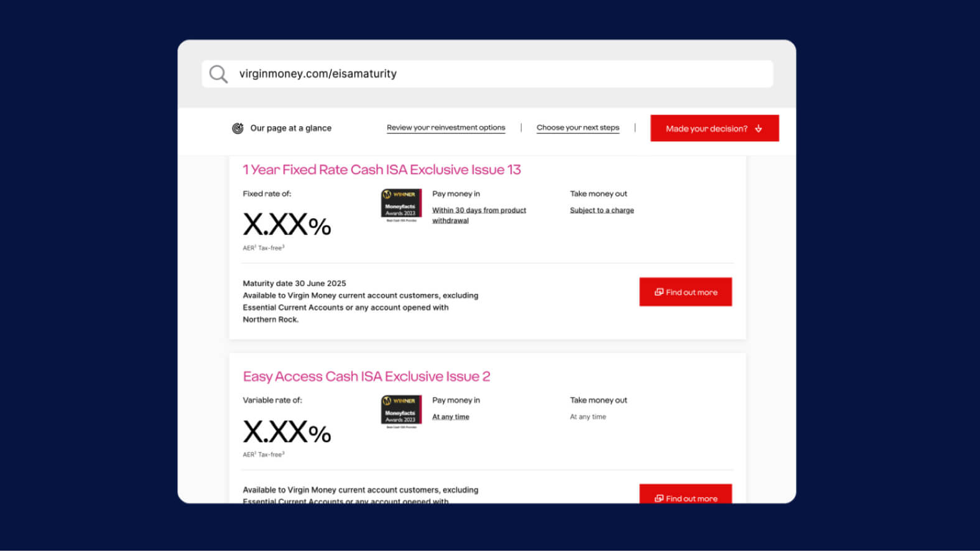980x552 pixels.
Task: Click the X.XX% figure under 'Variable rate of'
Action: click(x=287, y=431)
